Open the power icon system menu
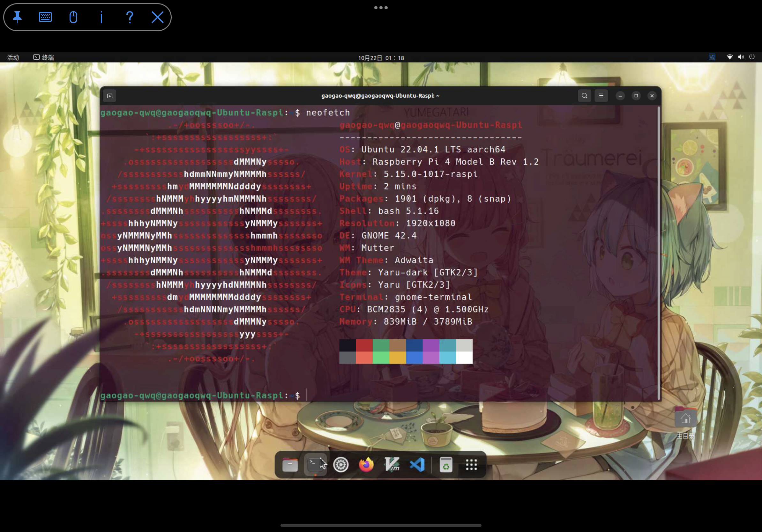Screen dimensions: 762x532 point(752,57)
